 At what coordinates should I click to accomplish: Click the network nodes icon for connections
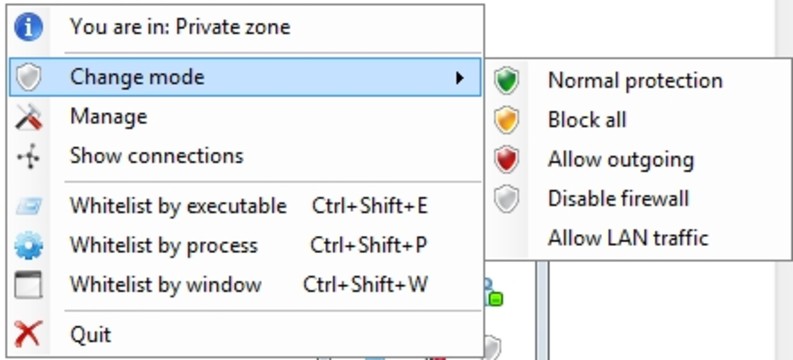click(x=28, y=156)
